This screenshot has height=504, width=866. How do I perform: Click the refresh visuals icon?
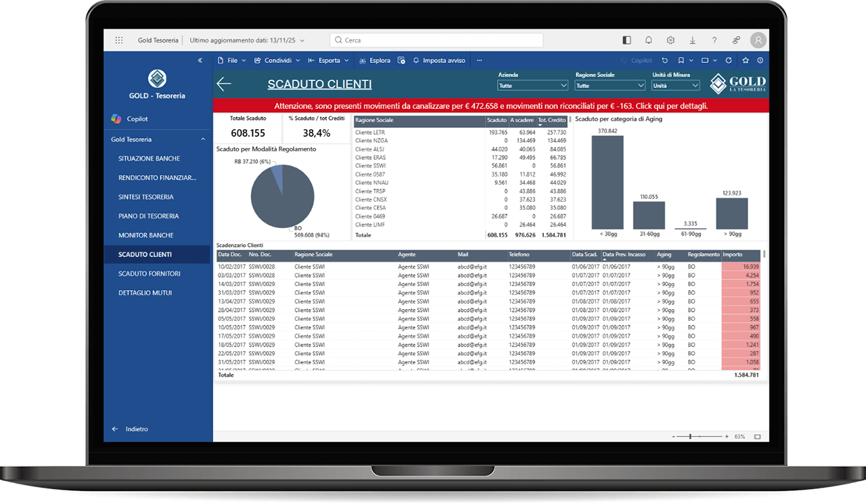pos(728,60)
